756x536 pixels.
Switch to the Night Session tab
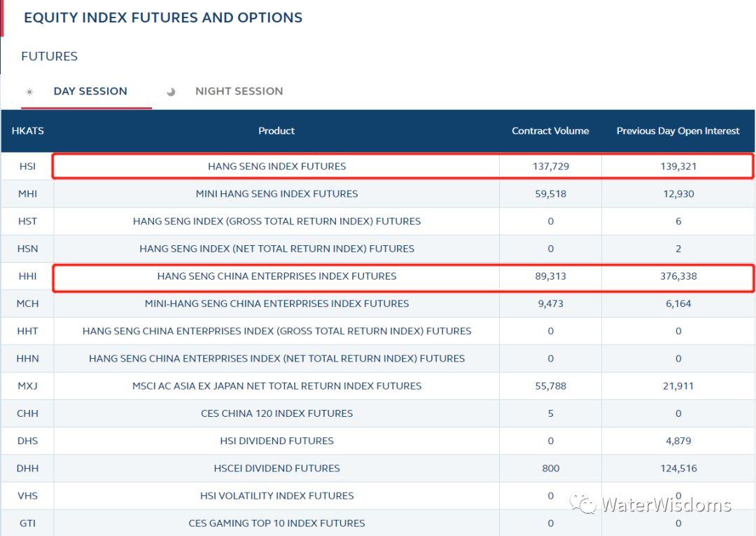pos(239,91)
